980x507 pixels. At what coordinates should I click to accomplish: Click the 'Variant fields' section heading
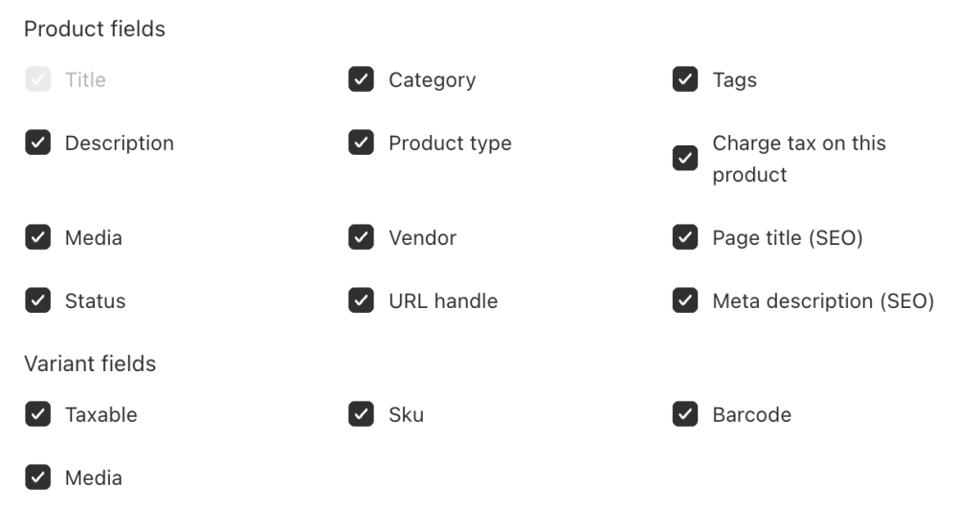coord(90,364)
